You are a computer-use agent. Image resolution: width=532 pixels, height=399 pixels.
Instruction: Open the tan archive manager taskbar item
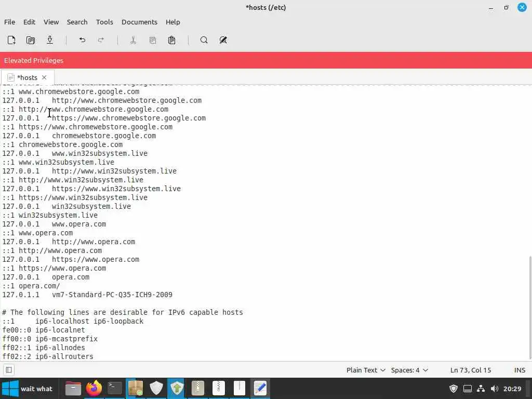tap(198, 388)
